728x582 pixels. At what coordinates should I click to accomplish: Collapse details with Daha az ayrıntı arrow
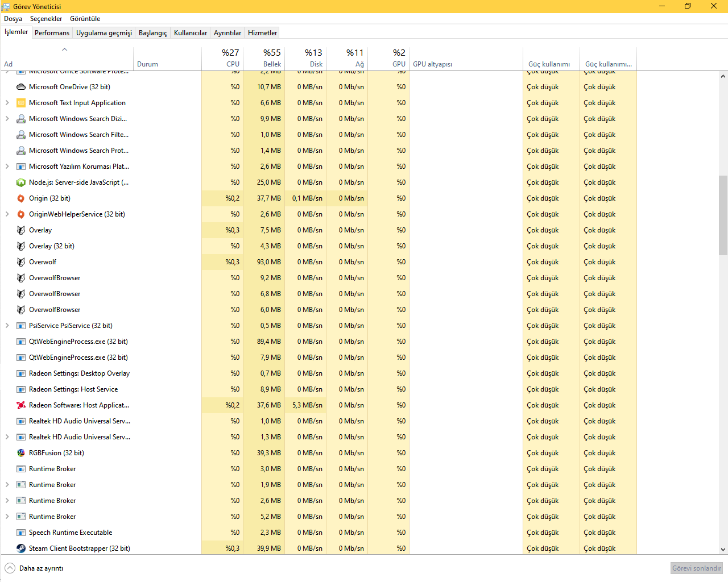coord(10,568)
